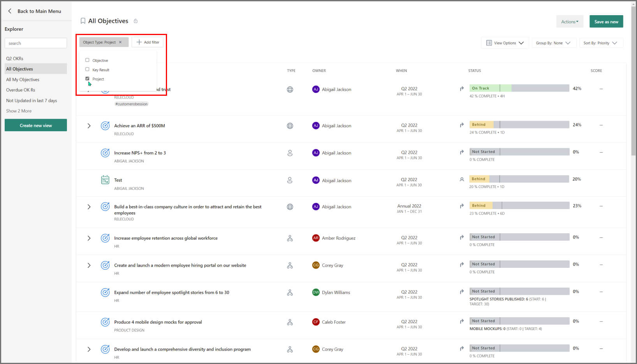This screenshot has width=637, height=364.
Task: Open the Group By: None dropdown
Action: [553, 43]
